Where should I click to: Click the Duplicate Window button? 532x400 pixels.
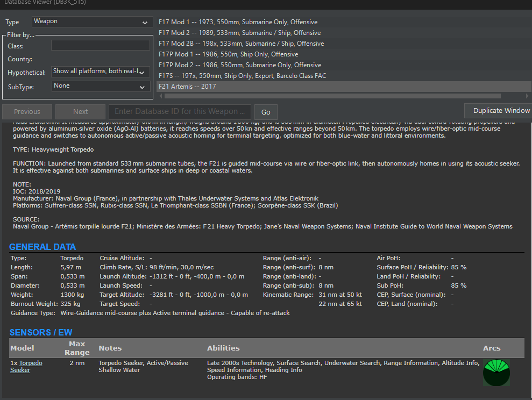click(501, 111)
